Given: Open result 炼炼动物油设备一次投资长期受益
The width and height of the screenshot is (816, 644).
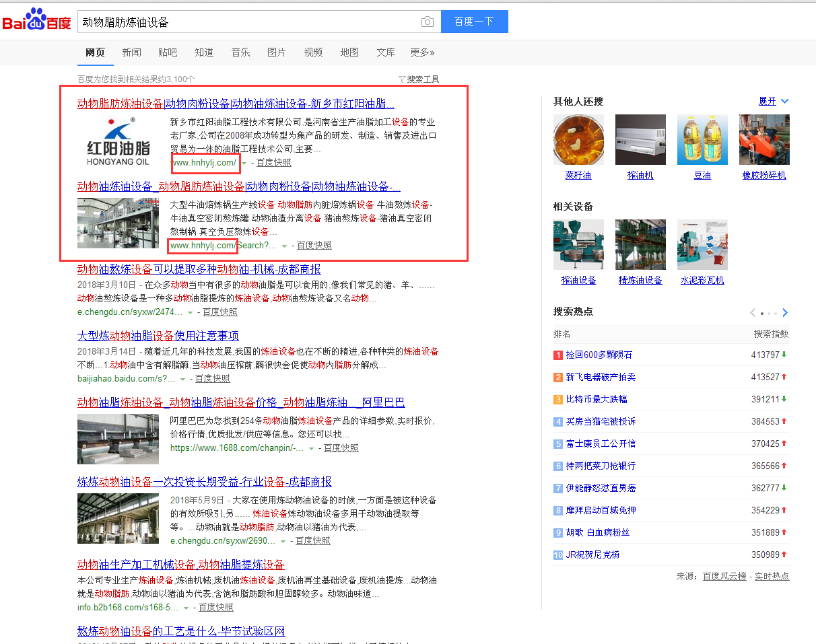Looking at the screenshot, I should click(x=205, y=482).
